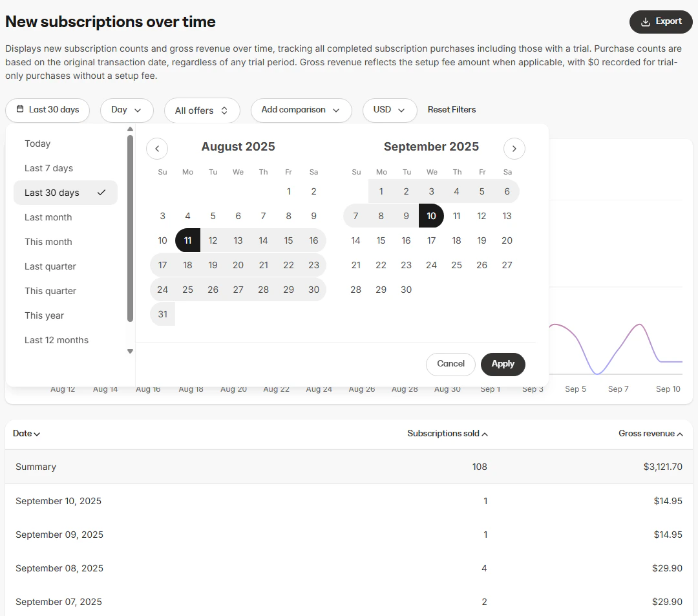Image resolution: width=698 pixels, height=616 pixels.
Task: Select September 10 in the calendar
Action: tap(431, 216)
